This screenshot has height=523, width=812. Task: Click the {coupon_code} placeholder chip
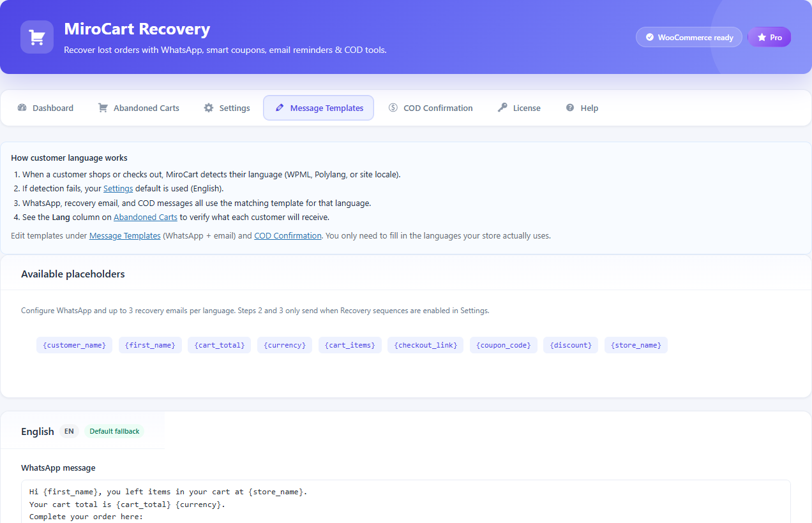(x=504, y=345)
